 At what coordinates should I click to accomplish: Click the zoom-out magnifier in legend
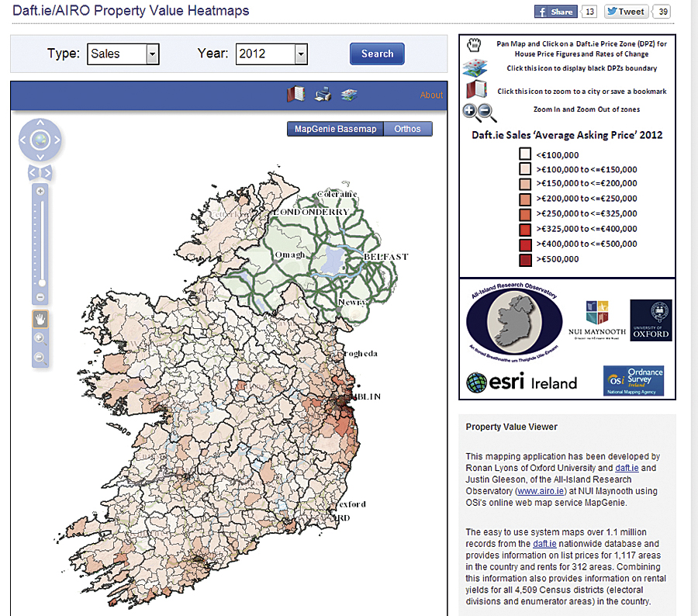487,112
